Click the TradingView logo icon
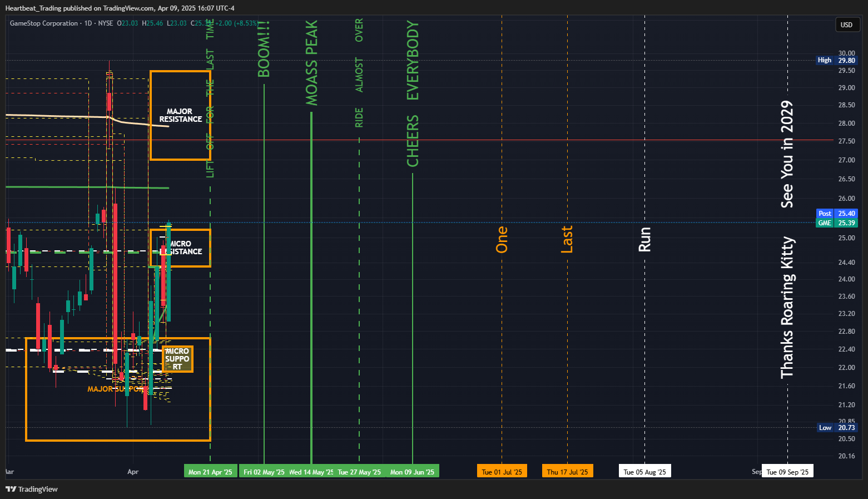The height and width of the screenshot is (499, 868). point(11,489)
